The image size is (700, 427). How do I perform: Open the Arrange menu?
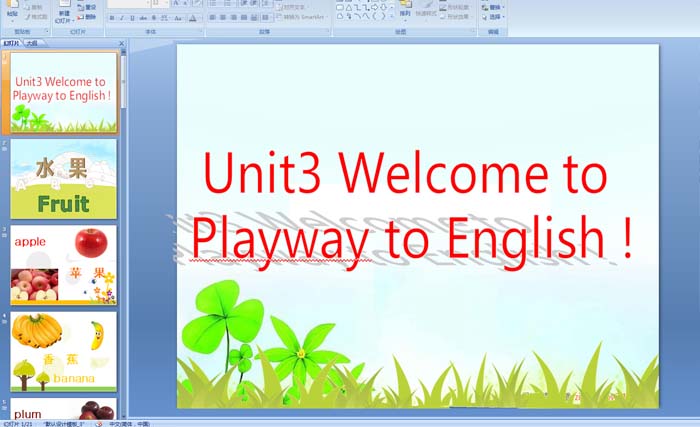[405, 11]
